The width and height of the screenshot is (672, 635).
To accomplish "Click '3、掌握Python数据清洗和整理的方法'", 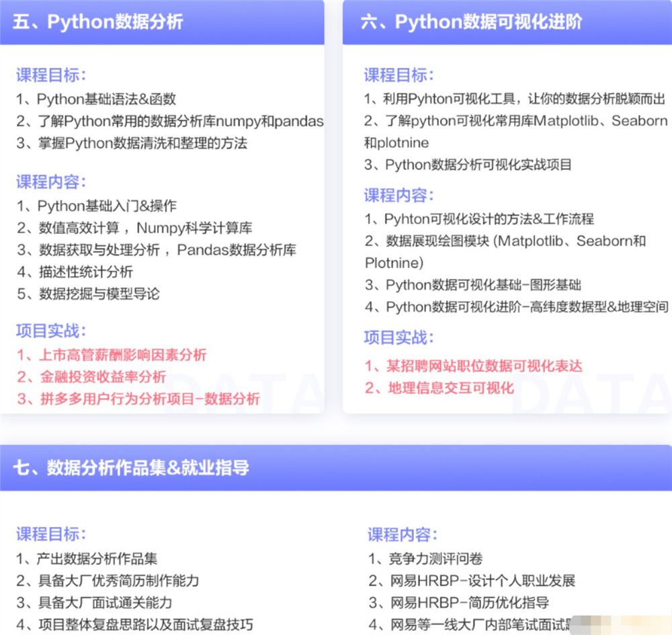I will point(132,143).
